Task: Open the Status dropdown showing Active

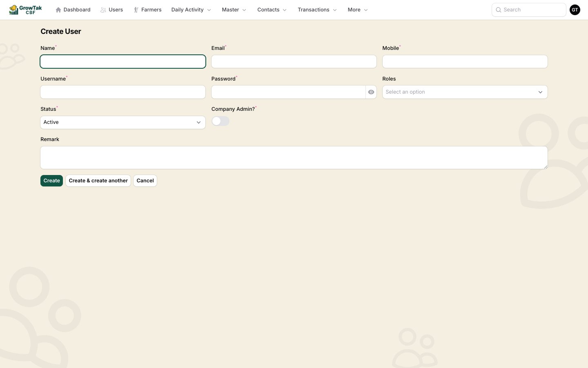Action: [x=123, y=122]
